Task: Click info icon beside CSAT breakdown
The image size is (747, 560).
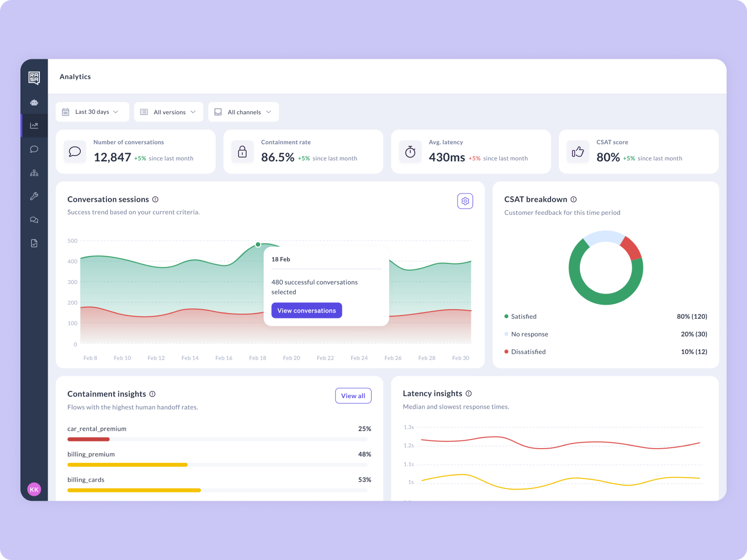Action: point(573,199)
